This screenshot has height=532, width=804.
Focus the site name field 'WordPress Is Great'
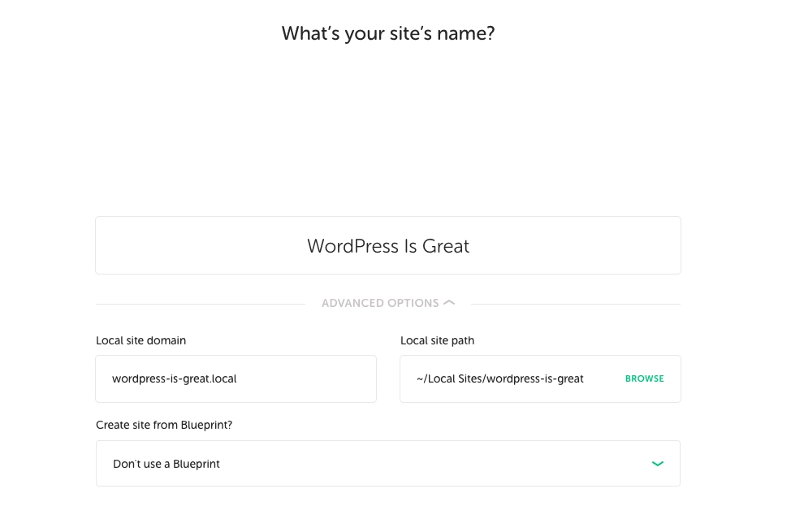tap(388, 245)
